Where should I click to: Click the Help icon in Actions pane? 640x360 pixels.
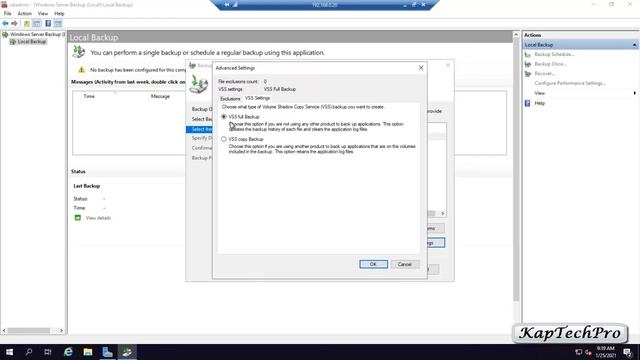(x=528, y=103)
